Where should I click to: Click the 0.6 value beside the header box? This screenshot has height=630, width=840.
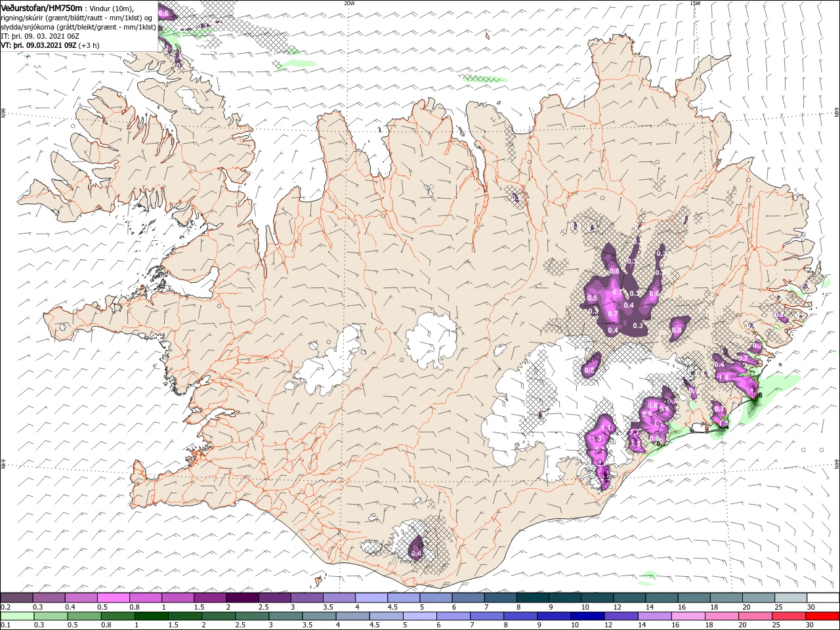[x=163, y=13]
